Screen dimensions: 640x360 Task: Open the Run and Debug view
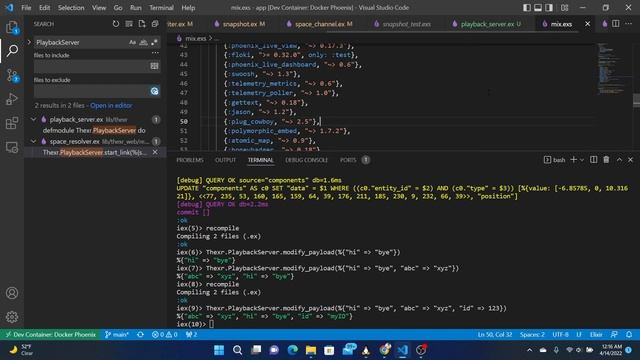[x=12, y=99]
